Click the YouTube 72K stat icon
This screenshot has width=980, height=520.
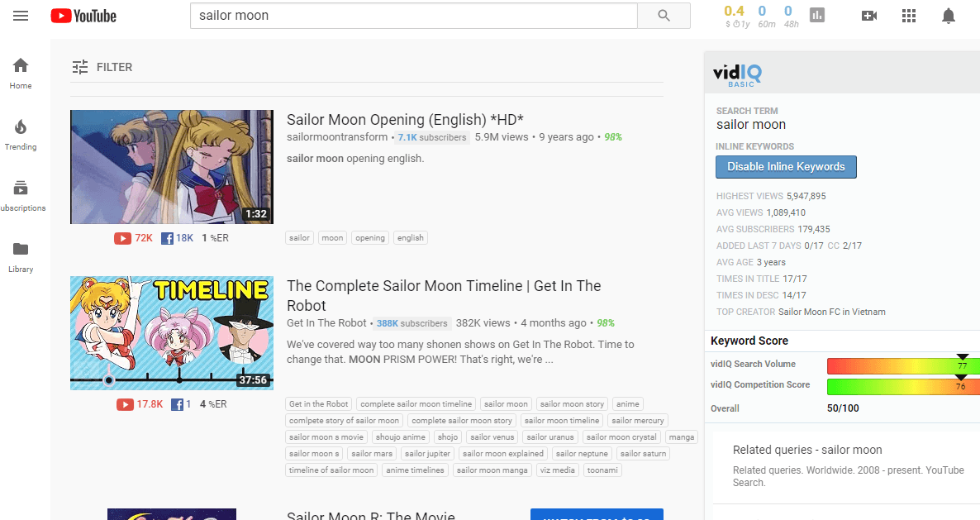[122, 238]
